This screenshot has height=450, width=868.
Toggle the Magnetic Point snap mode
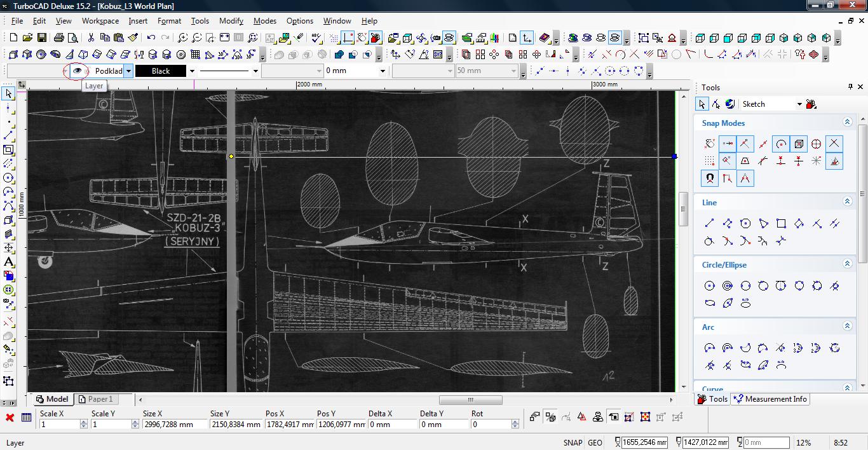710,179
